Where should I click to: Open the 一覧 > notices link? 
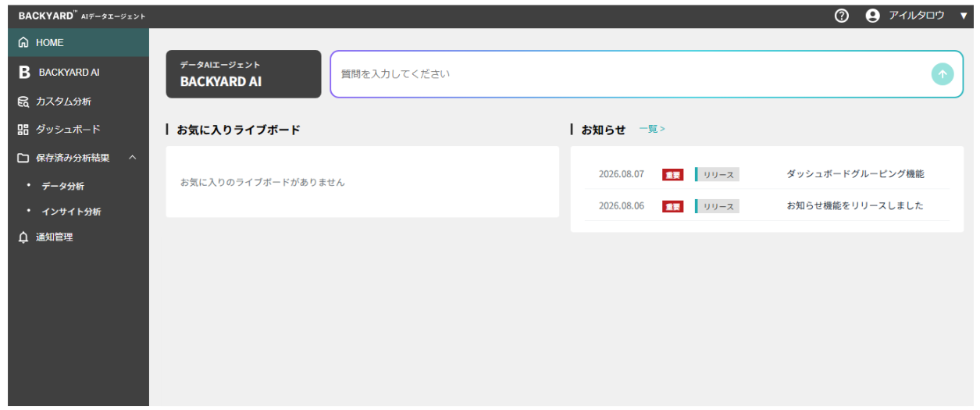click(x=652, y=129)
